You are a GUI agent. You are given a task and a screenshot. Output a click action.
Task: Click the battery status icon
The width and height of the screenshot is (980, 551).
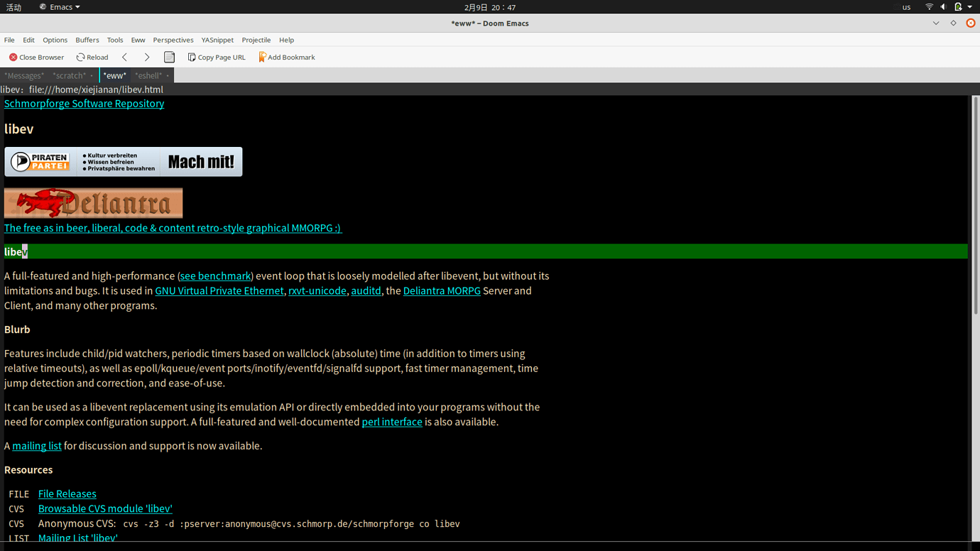[x=958, y=7]
